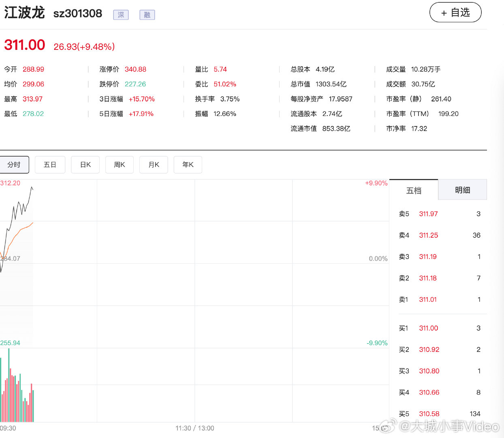Click the stock code sz301308
The image size is (504, 438).
(77, 13)
